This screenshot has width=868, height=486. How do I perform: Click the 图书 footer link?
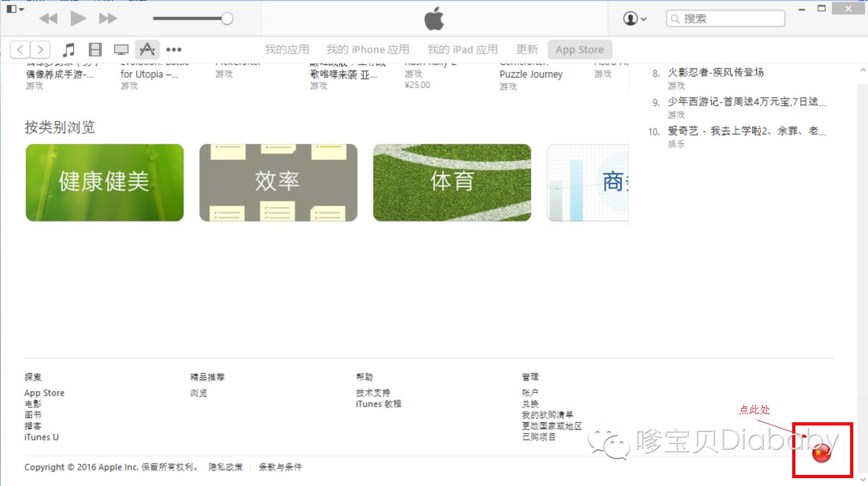point(33,415)
